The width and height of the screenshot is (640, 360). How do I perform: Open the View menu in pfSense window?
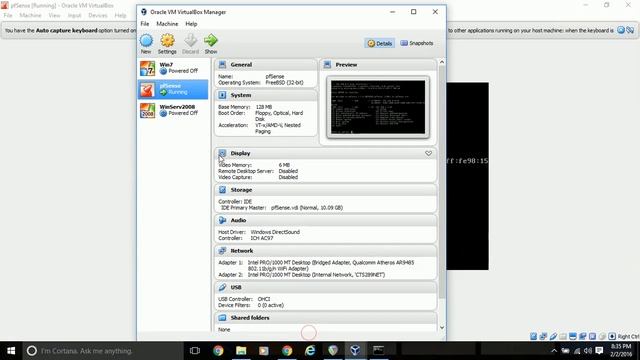[54, 15]
